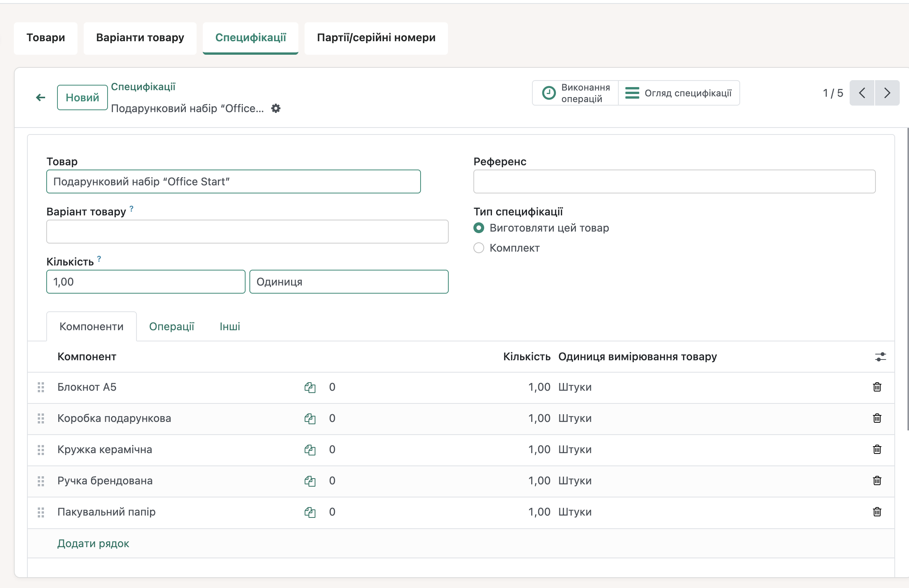The height and width of the screenshot is (588, 909).
Task: Switch to the Товари menu tab
Action: (x=45, y=38)
